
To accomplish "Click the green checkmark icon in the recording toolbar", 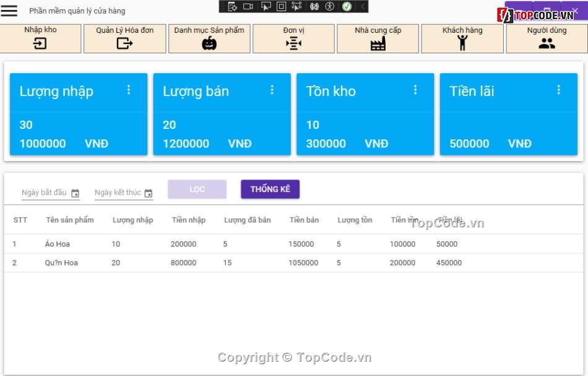I will coord(347,6).
